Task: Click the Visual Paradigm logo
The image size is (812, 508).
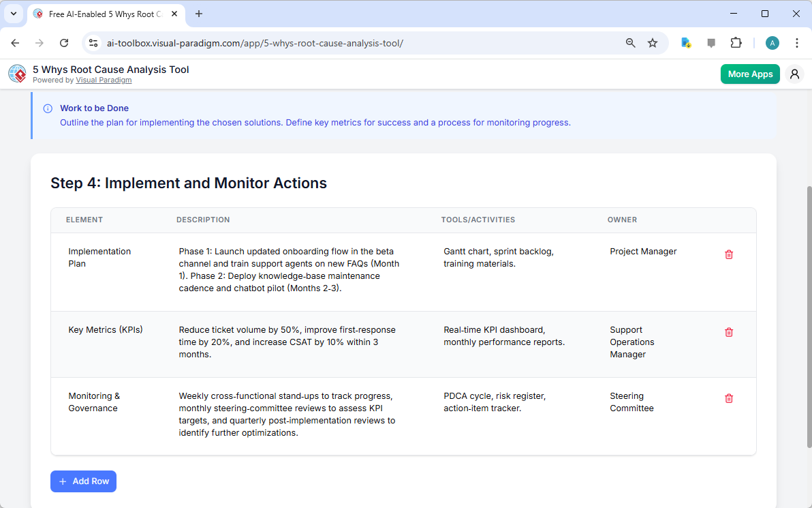Action: point(17,74)
